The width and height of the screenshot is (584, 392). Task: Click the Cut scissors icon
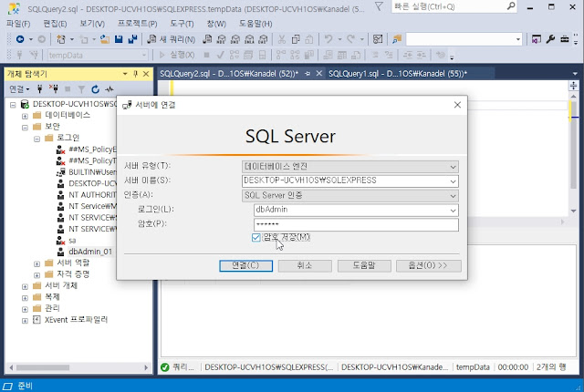[282, 39]
